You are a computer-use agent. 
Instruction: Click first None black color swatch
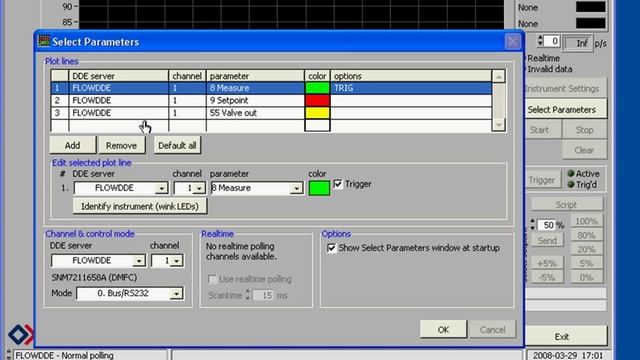pyautogui.click(x=591, y=7)
